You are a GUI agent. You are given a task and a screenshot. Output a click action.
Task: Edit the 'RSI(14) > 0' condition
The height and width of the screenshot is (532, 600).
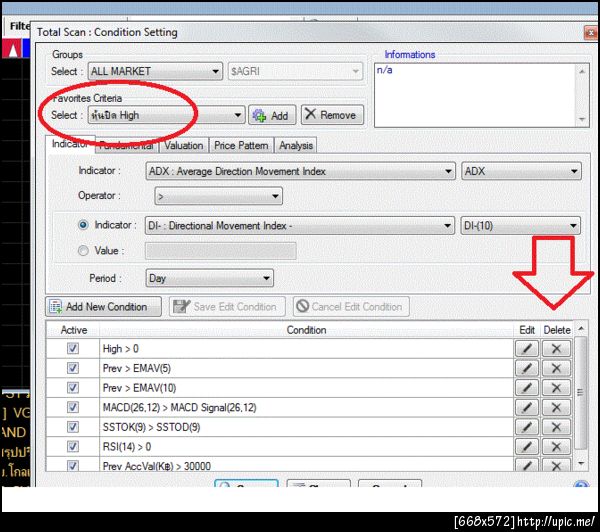click(527, 446)
